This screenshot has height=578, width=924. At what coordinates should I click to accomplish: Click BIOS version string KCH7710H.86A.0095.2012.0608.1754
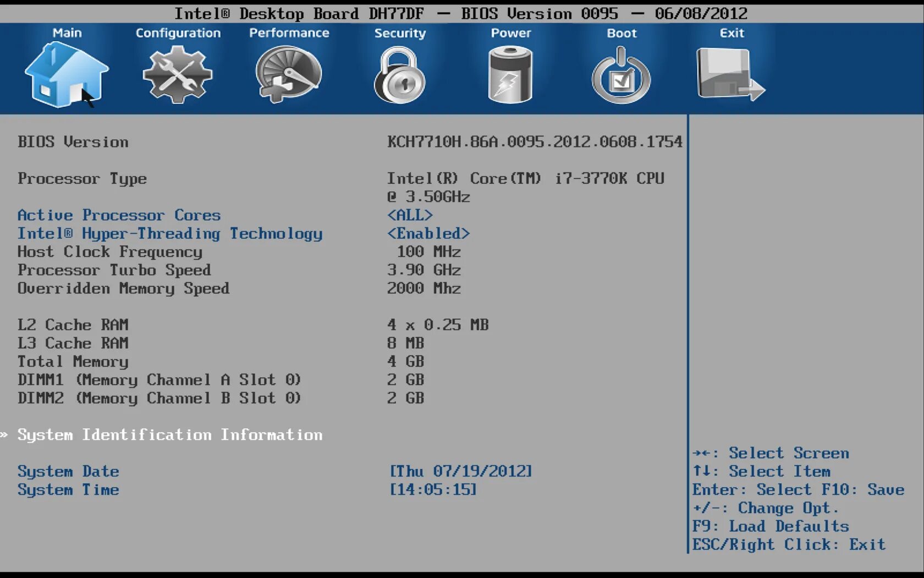(535, 142)
